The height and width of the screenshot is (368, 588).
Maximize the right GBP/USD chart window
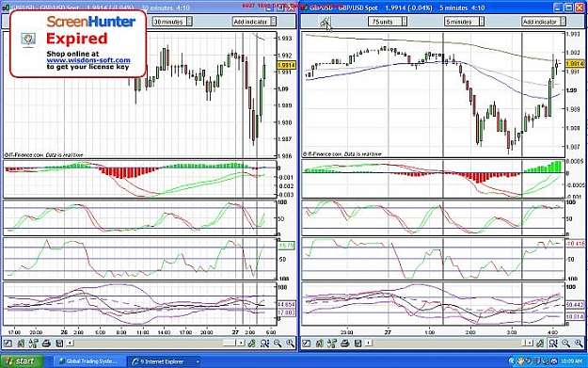[569, 8]
